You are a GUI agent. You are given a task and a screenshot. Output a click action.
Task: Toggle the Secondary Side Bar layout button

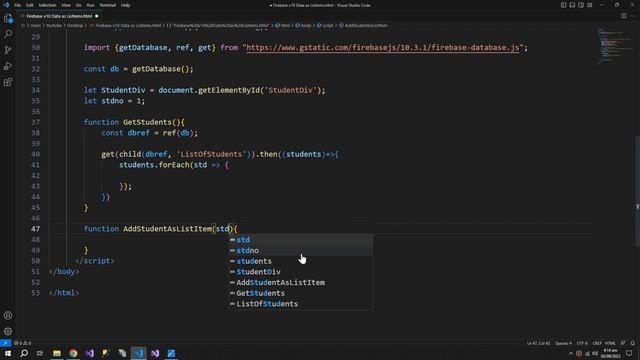tap(581, 5)
